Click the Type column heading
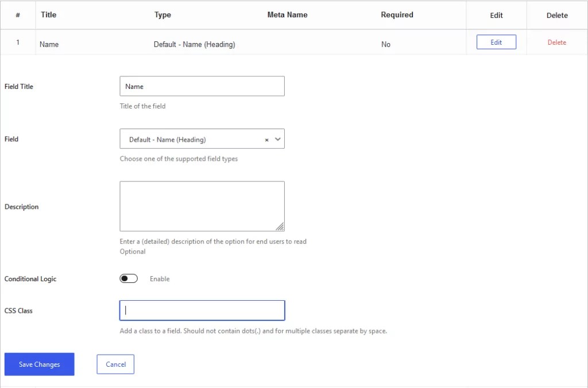 click(163, 15)
